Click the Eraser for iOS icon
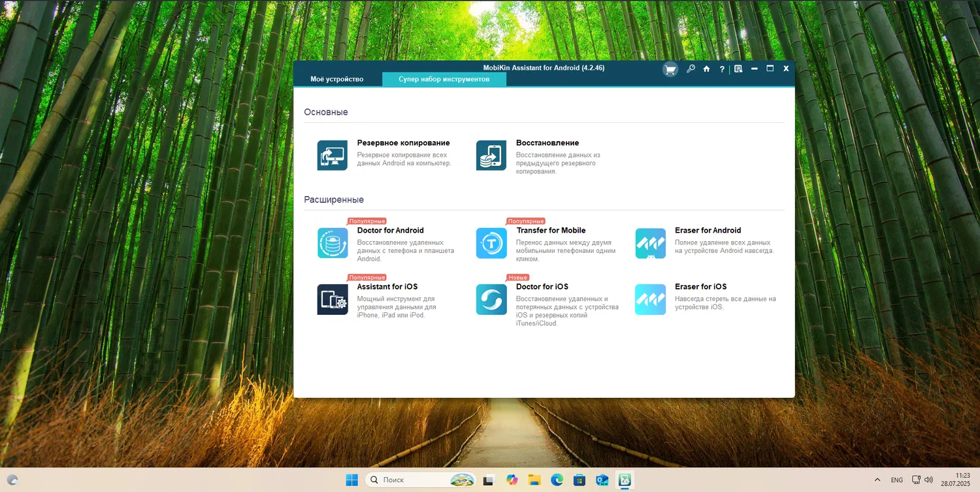 pos(651,299)
